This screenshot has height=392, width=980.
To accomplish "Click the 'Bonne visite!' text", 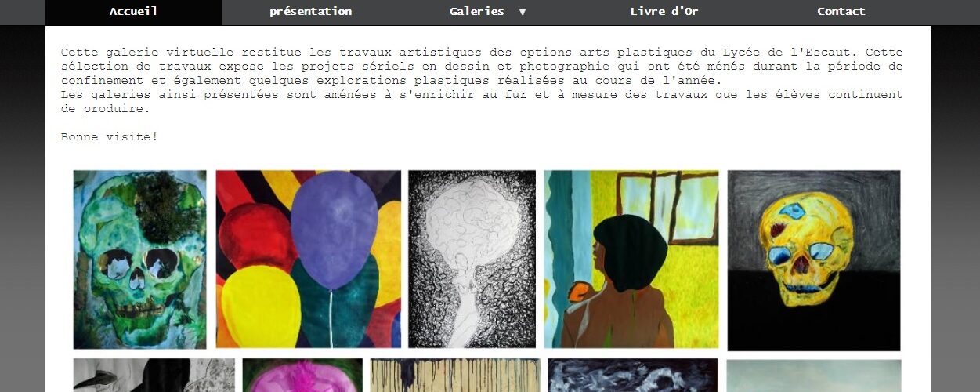I will pos(110,137).
